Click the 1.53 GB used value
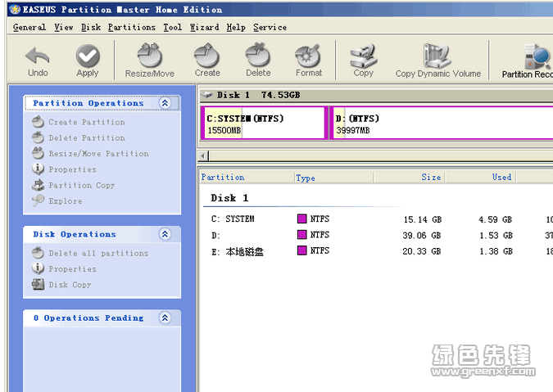Screen dimensions: 553x392 pos(496,235)
